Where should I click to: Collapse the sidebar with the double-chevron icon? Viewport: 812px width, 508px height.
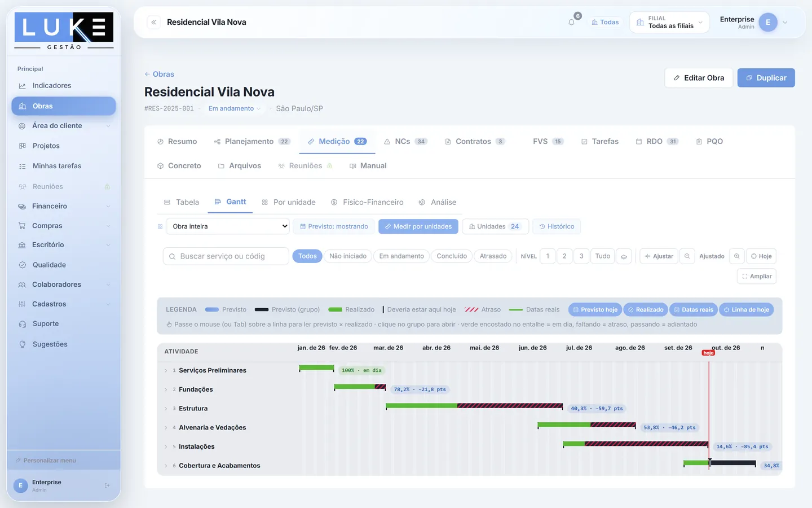[153, 22]
